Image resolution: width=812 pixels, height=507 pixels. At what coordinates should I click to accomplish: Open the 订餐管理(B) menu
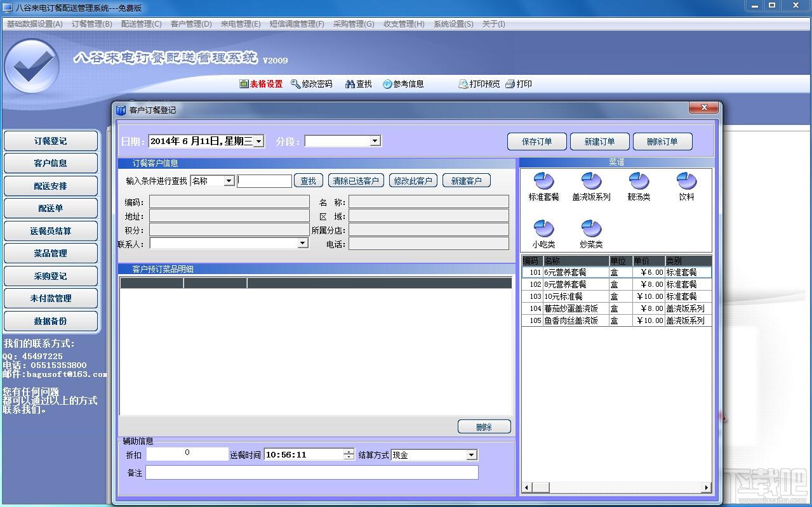91,24
